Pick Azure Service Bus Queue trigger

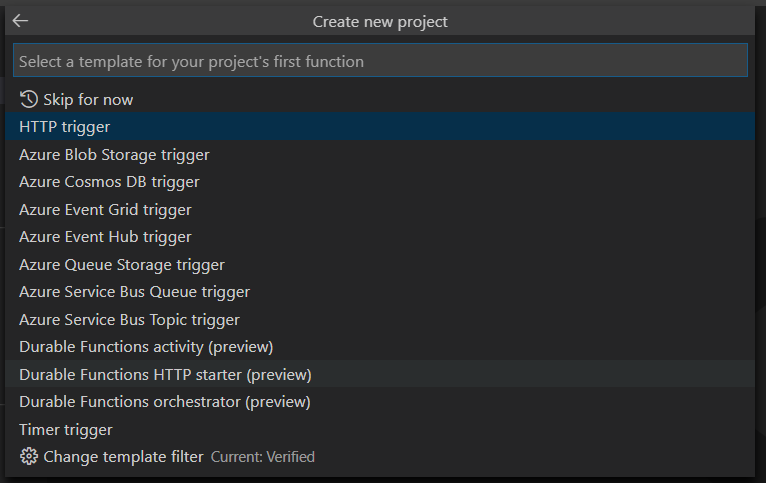coord(134,292)
